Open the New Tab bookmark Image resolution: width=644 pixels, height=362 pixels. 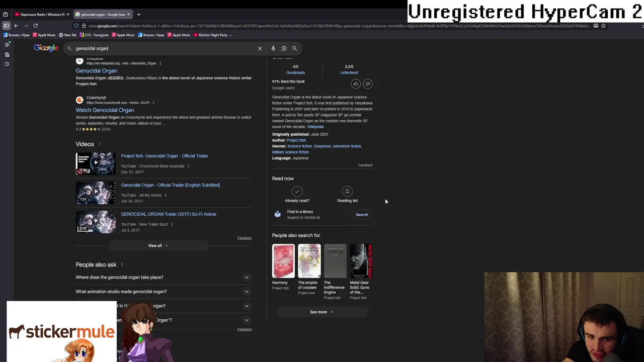tap(67, 35)
